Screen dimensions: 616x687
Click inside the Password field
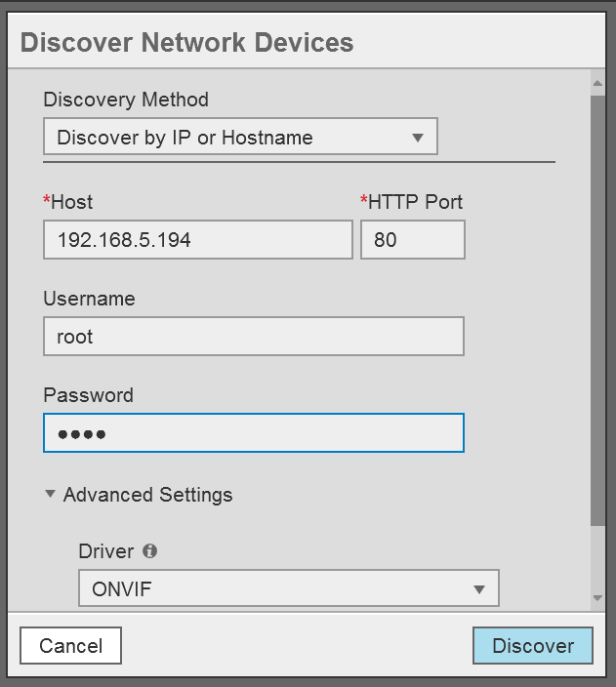[x=253, y=433]
